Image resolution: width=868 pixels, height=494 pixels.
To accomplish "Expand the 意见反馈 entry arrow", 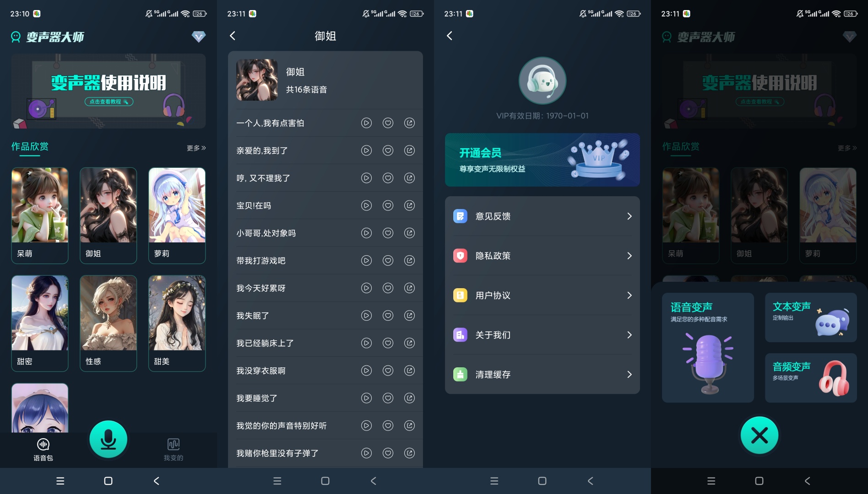I will (629, 216).
